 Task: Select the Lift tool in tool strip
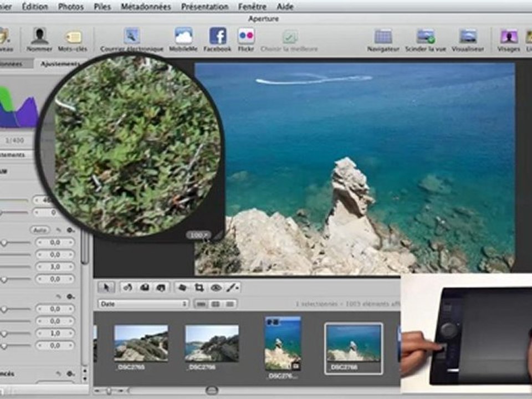point(145,288)
